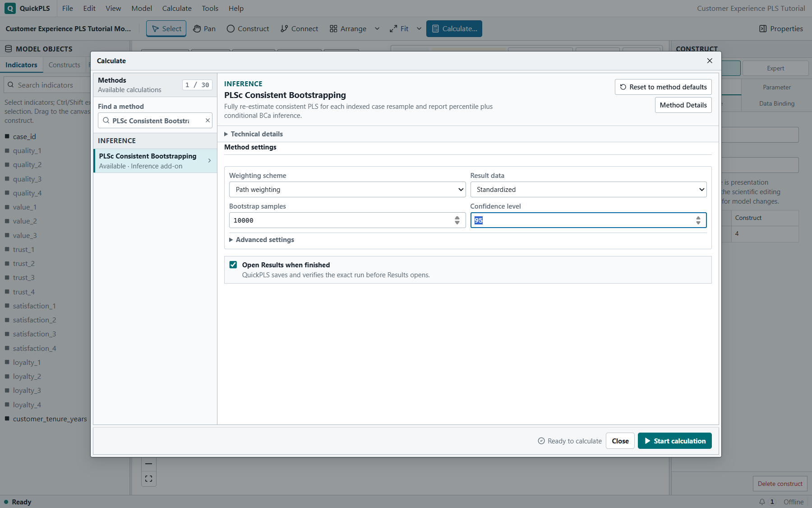Switch to the Indicators tab
The height and width of the screenshot is (508, 812).
[21, 65]
